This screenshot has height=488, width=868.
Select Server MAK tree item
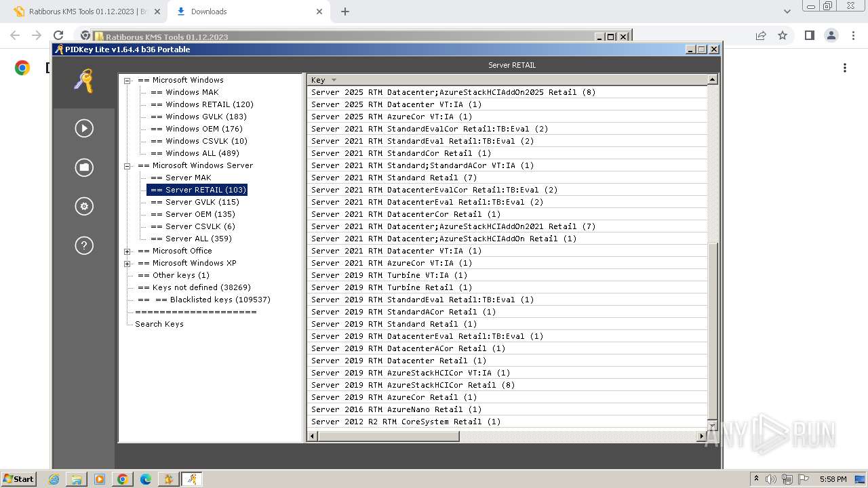click(x=180, y=178)
